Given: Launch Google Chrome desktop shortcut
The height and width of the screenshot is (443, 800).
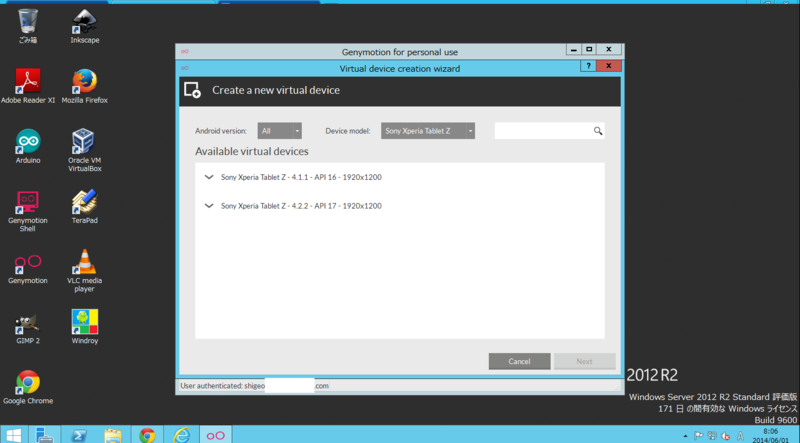Looking at the screenshot, I should click(x=28, y=387).
